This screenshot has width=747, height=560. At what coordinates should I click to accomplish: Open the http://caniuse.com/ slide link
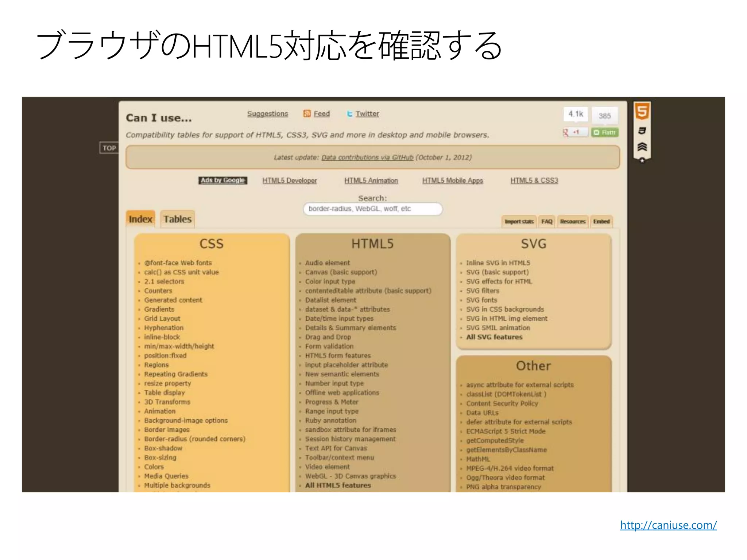(668, 525)
